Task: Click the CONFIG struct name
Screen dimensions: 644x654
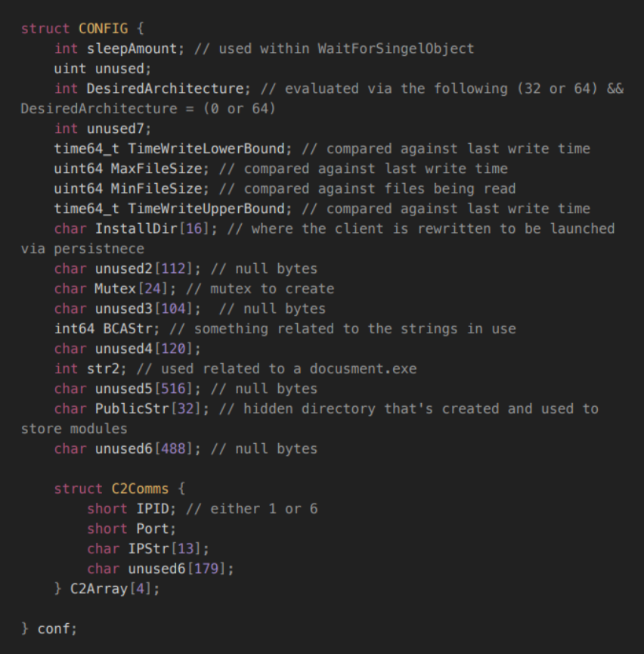Action: (x=104, y=29)
